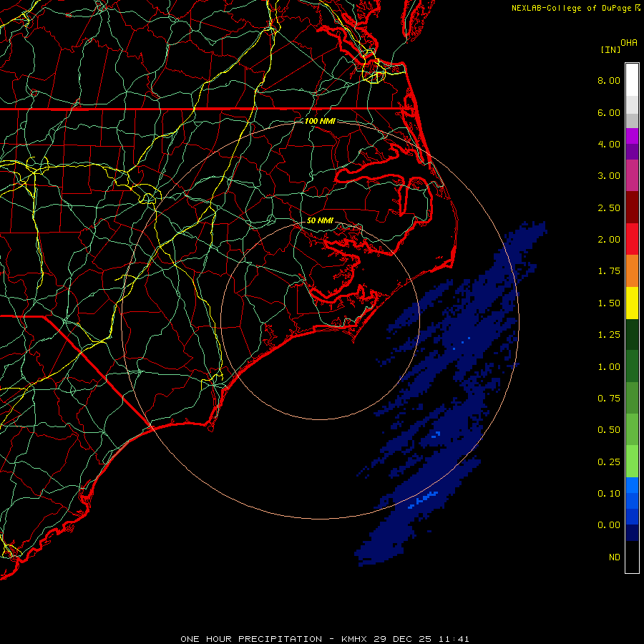Screen dimensions: 644x644
Task: Click the 100 NMI range ring label
Action: (320, 121)
